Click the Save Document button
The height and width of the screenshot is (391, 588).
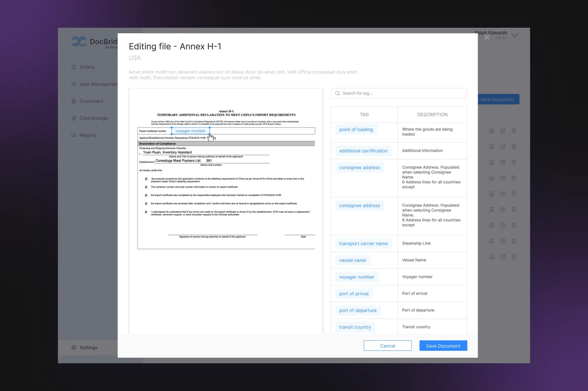tap(443, 346)
